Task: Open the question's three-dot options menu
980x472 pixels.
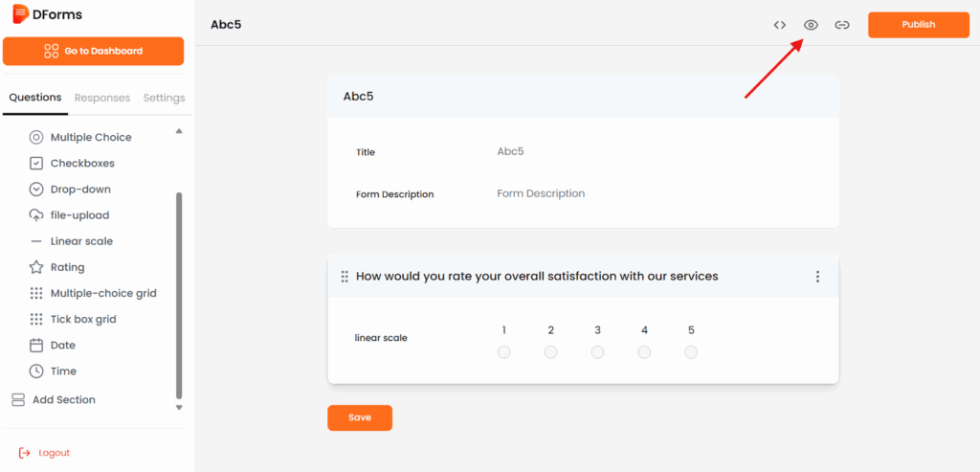Action: [817, 277]
